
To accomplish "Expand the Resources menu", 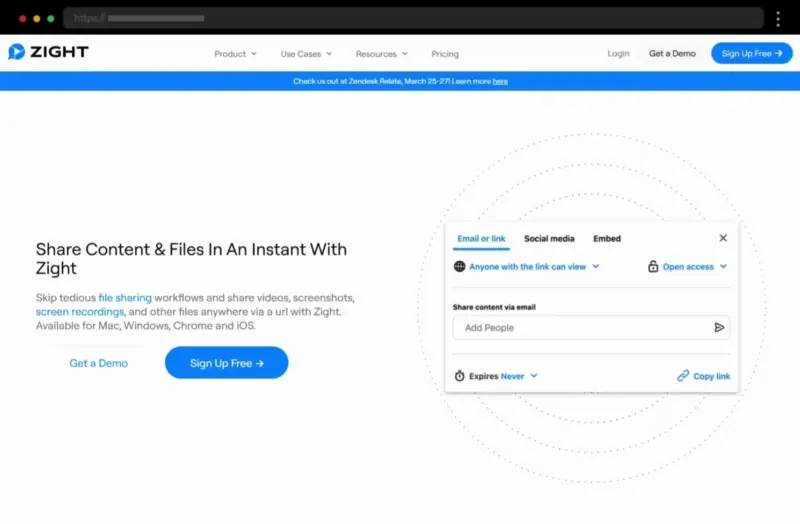I will (x=382, y=54).
